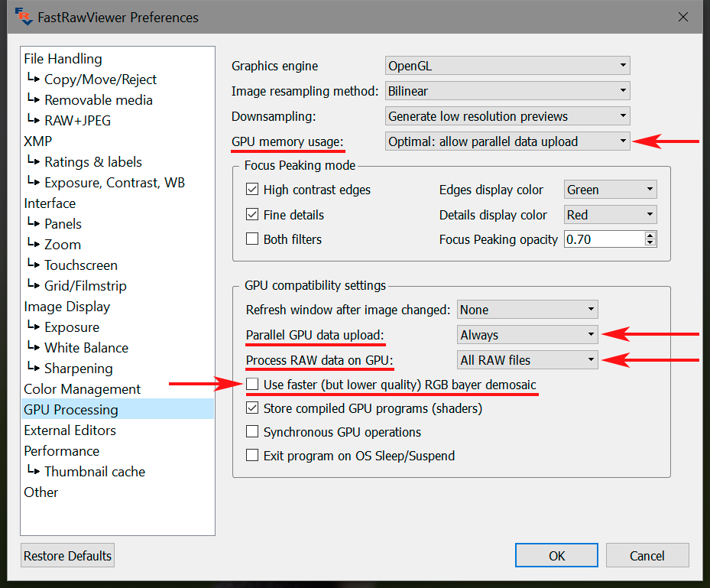Open Touchscreen settings page
Screen dimensions: 710x588
point(80,265)
